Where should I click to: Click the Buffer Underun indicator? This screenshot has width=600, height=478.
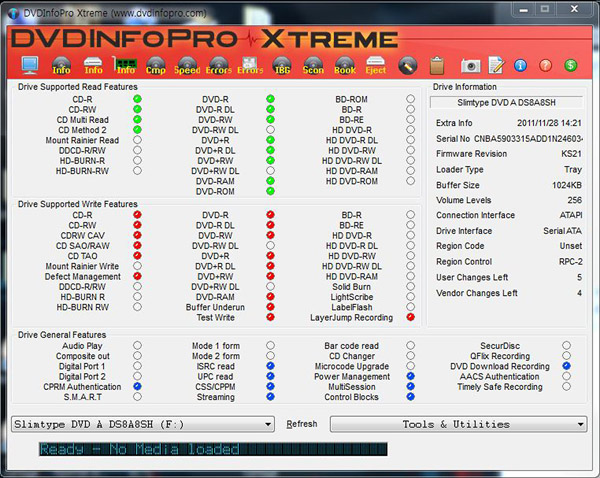click(270, 307)
